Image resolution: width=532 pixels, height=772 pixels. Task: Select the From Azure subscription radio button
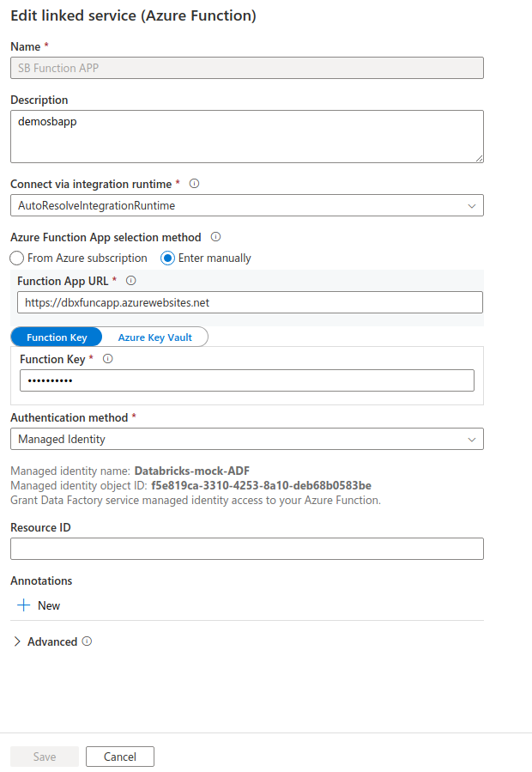[15, 258]
